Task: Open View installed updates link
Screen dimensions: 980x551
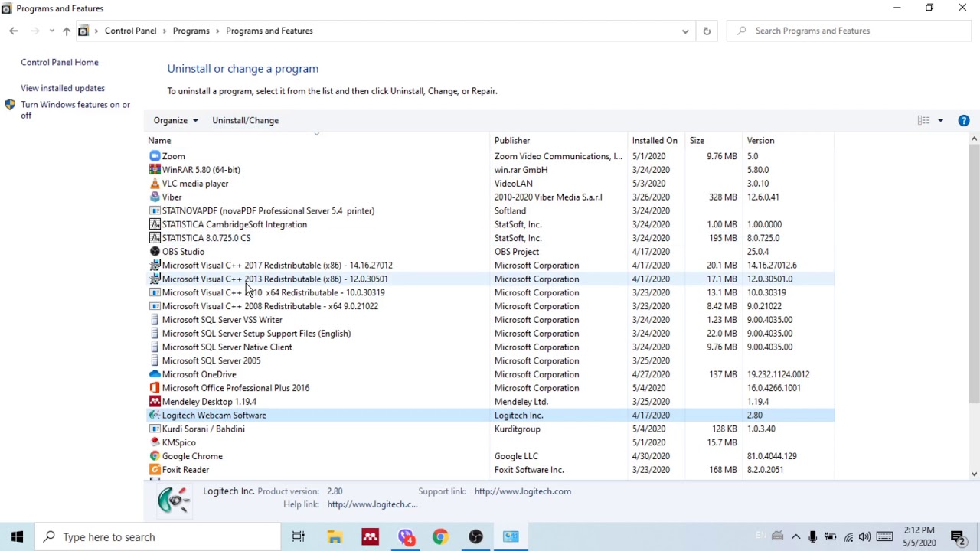Action: coord(63,88)
